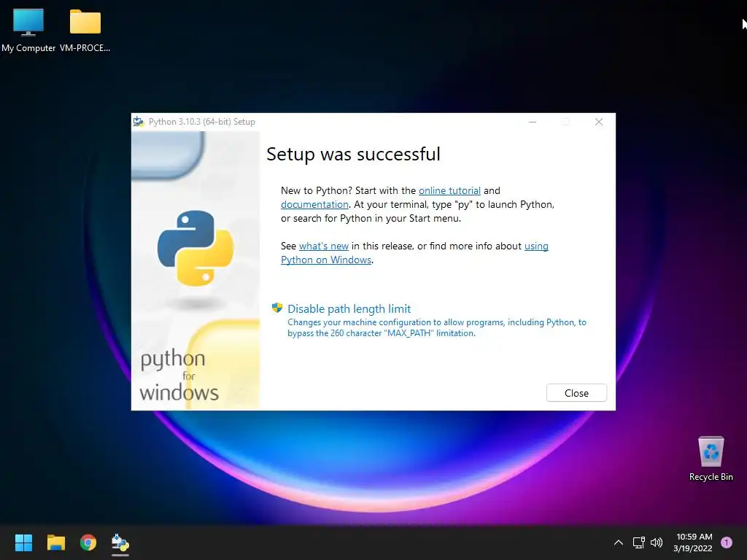Open the notification badge showing 1
Image resolution: width=747 pixels, height=560 pixels.
(726, 542)
